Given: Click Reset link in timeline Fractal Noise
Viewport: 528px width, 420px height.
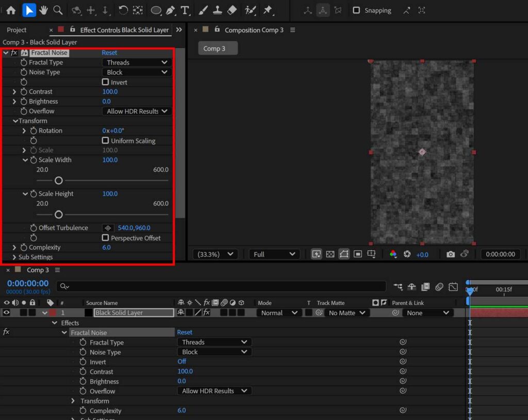Looking at the screenshot, I should (x=185, y=332).
